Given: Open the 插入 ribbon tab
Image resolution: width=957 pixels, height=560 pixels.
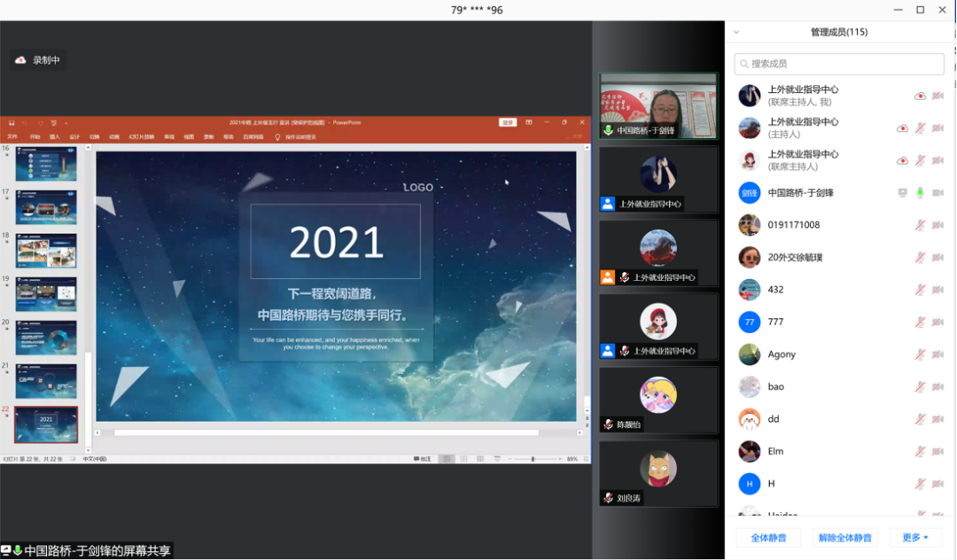Looking at the screenshot, I should [55, 137].
